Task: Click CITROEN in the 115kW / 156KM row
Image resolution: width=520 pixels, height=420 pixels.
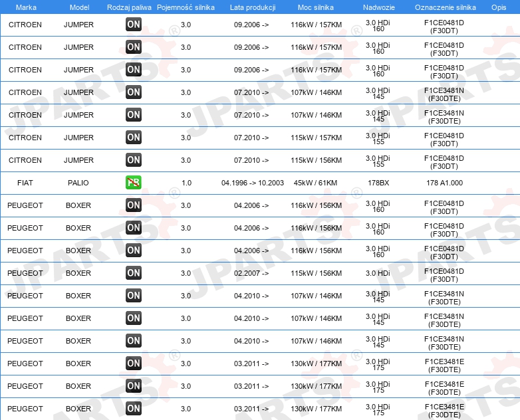Action: tap(25, 160)
